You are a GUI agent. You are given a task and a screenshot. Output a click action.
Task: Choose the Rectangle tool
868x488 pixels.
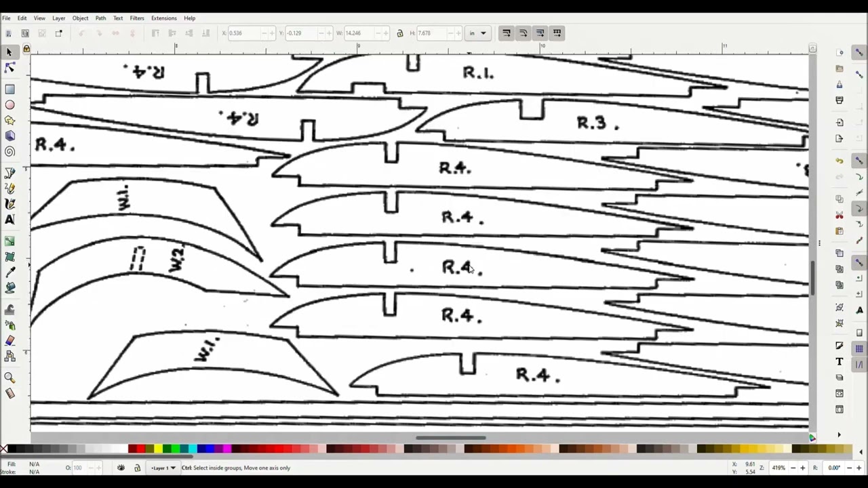coord(9,89)
